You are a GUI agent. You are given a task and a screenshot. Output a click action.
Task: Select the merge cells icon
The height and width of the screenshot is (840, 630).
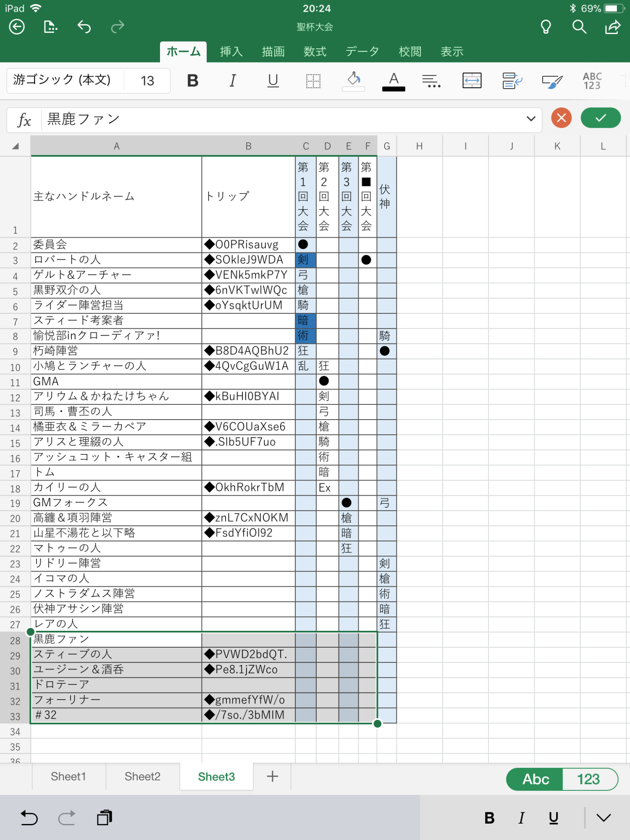[x=472, y=81]
